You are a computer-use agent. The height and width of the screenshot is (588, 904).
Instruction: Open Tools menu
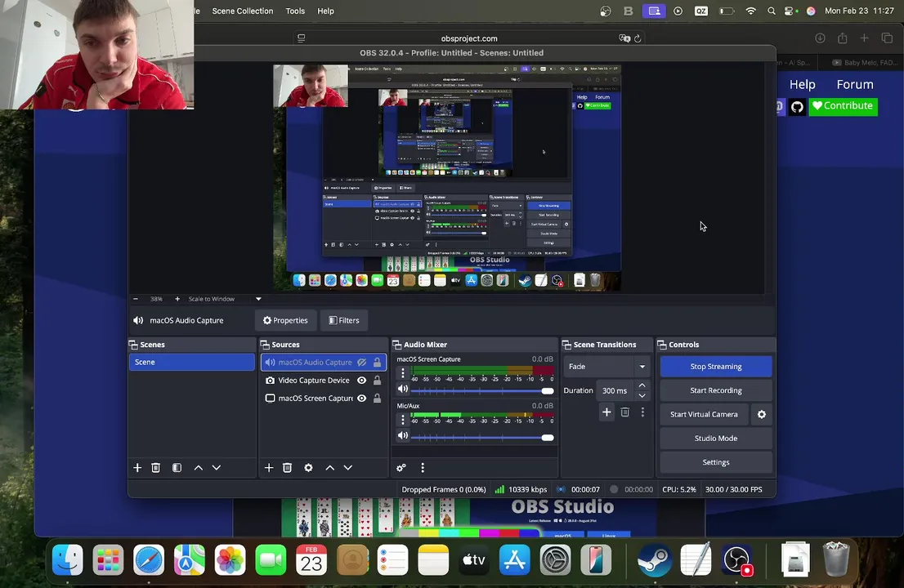[x=295, y=11]
